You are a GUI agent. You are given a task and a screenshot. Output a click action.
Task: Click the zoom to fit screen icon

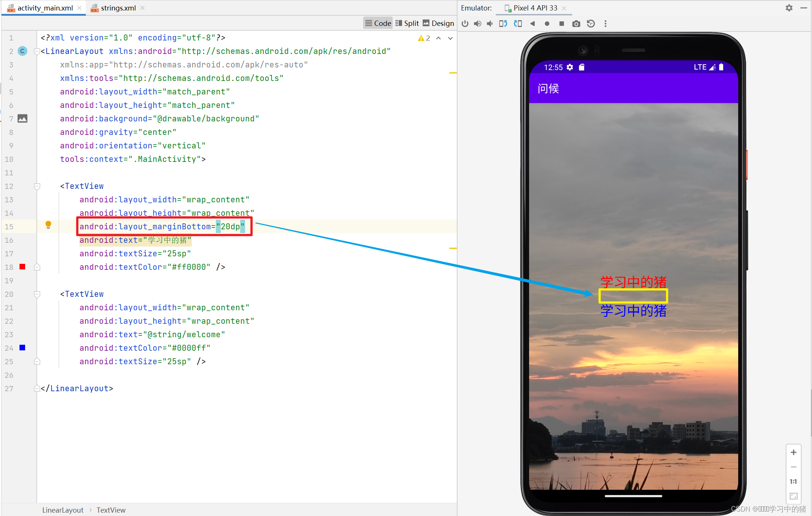[794, 496]
